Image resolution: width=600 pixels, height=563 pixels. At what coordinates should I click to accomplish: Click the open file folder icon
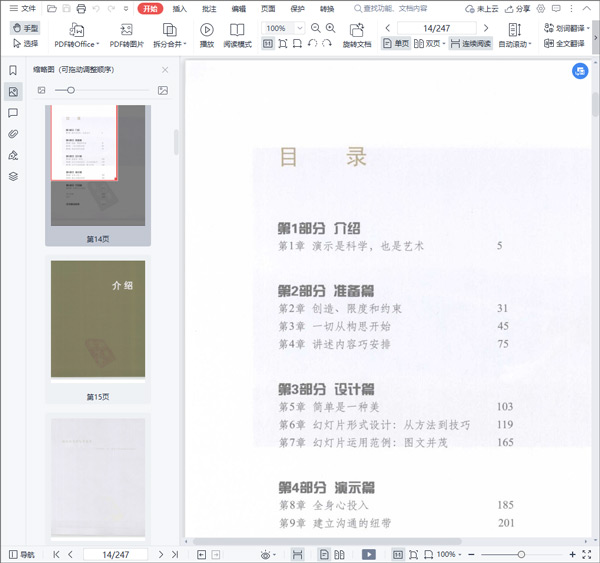pyautogui.click(x=52, y=8)
